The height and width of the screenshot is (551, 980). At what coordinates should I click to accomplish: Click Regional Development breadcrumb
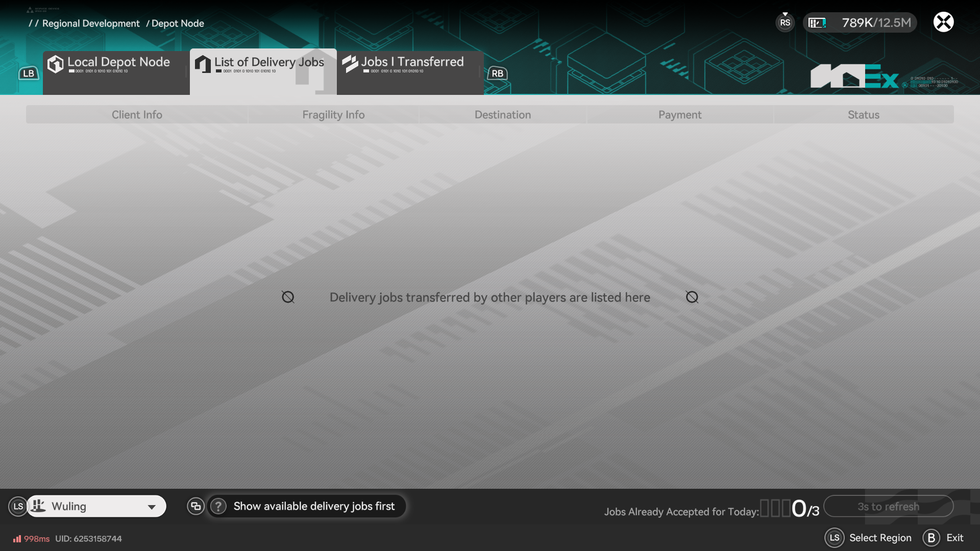(x=91, y=23)
